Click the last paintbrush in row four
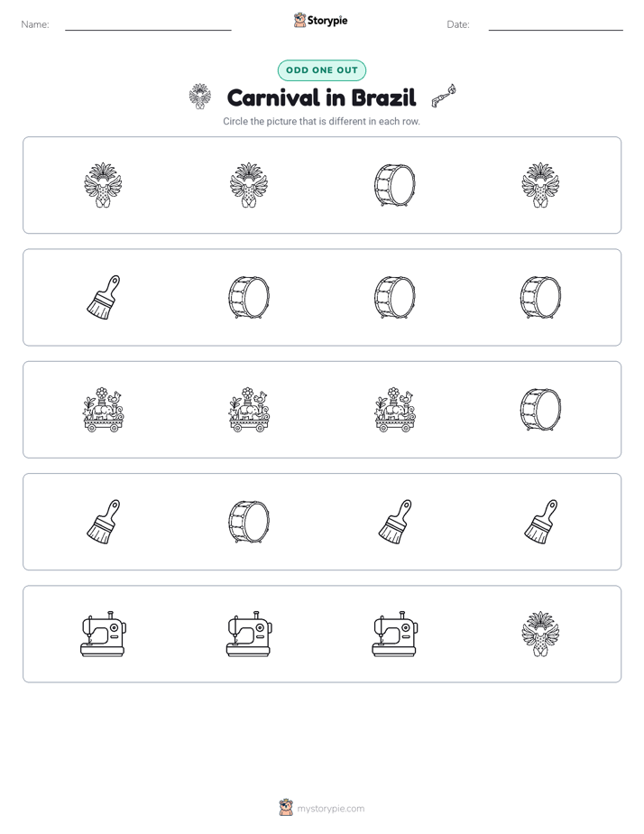The width and height of the screenshot is (644, 834). [540, 522]
